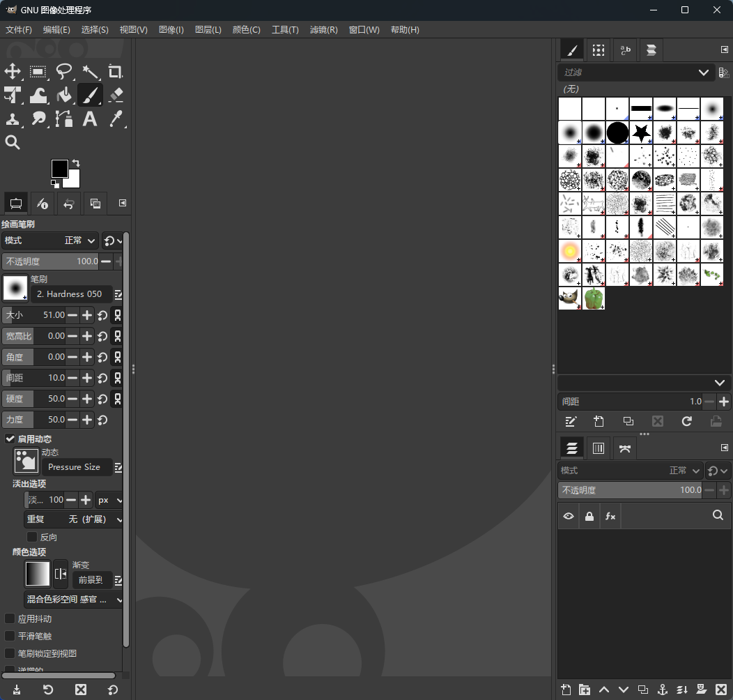Click the black foreground color swatch

point(59,169)
